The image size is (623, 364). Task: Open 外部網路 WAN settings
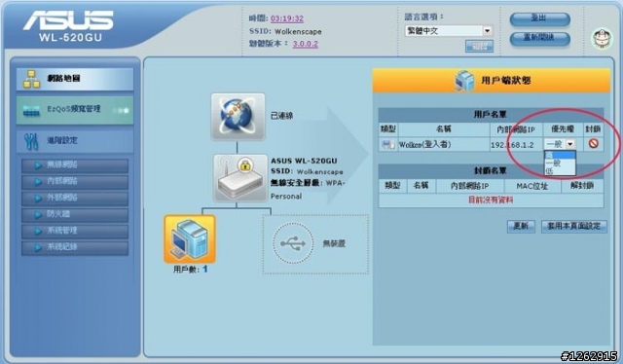point(75,198)
